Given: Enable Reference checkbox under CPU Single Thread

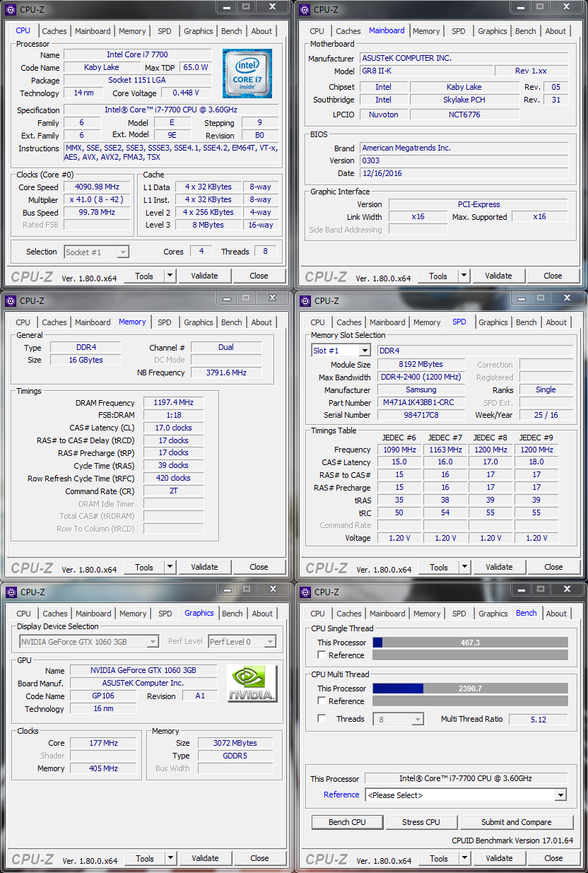Looking at the screenshot, I should 322,655.
